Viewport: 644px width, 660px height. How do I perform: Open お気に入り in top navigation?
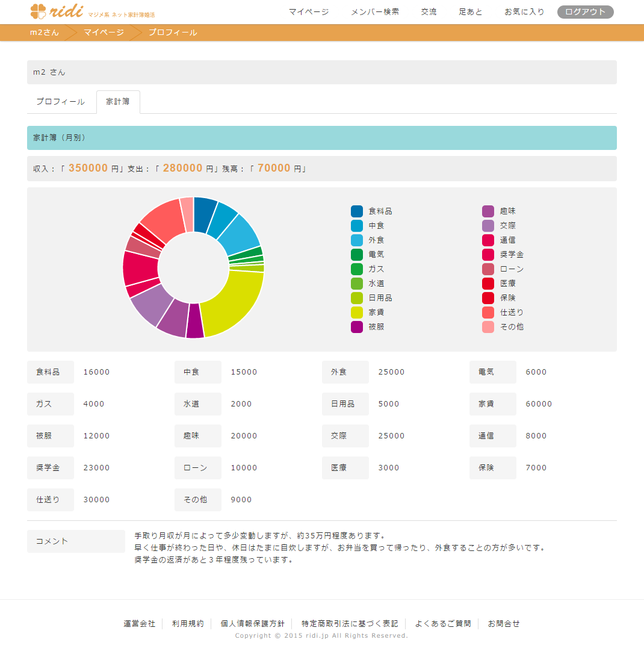(x=525, y=12)
